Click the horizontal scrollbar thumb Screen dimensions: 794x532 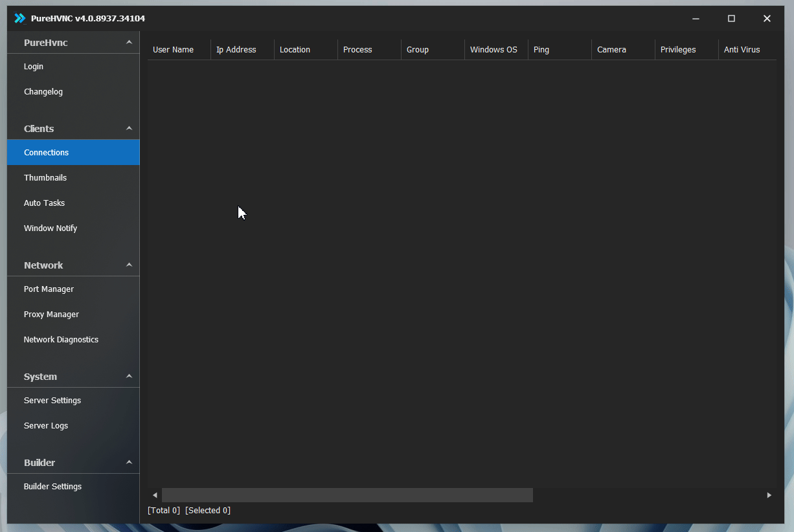tap(347, 495)
